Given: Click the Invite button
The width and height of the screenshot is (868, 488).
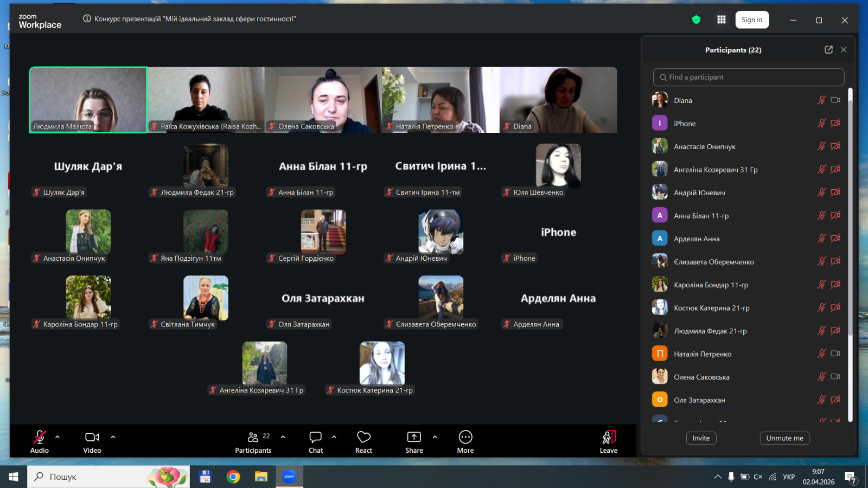Looking at the screenshot, I should [x=701, y=438].
